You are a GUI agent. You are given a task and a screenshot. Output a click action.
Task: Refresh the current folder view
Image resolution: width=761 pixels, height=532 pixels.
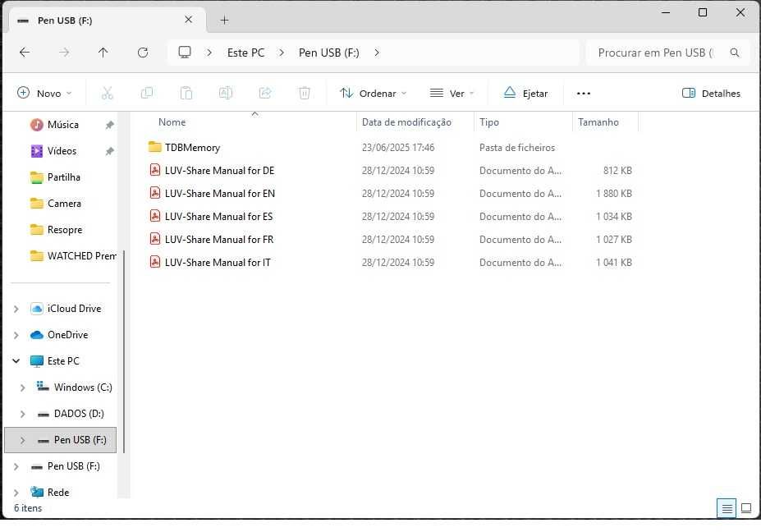(x=143, y=53)
